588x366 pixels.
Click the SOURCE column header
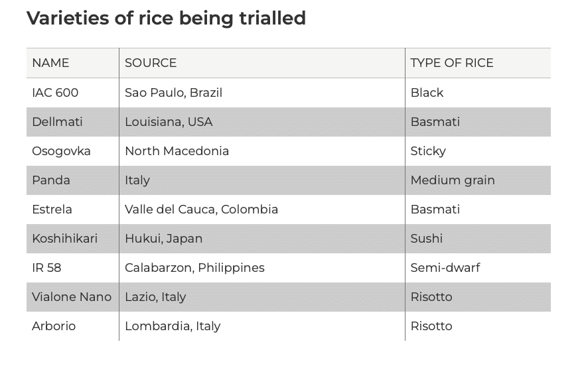(151, 63)
